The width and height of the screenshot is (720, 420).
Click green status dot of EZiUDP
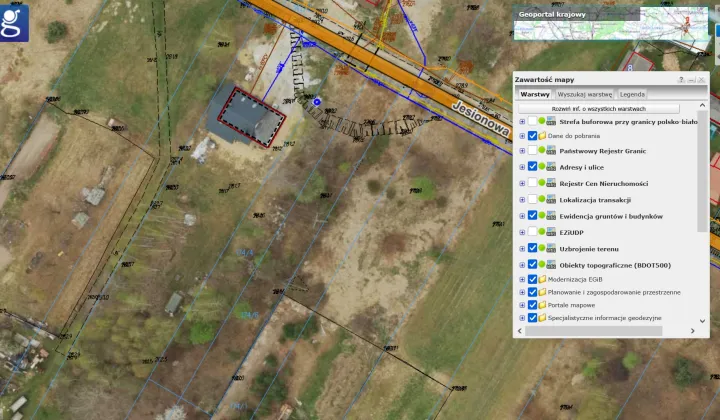[542, 232]
